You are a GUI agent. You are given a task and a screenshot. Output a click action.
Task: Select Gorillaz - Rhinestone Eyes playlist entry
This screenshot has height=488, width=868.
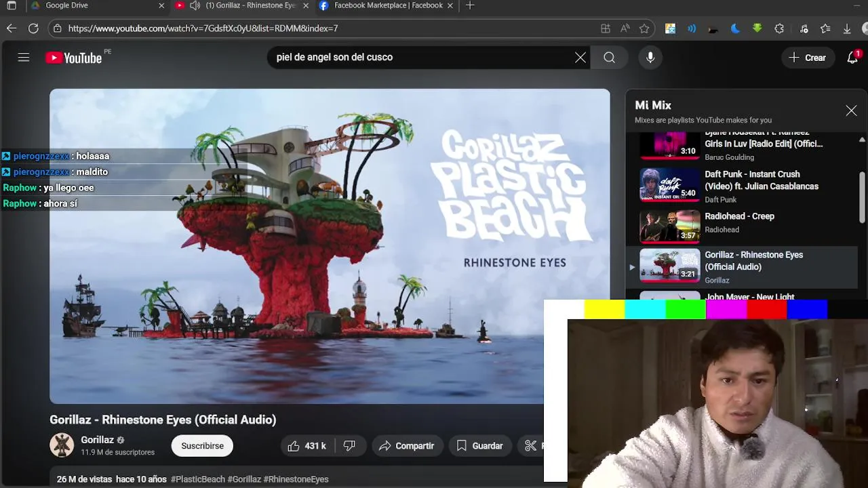point(743,267)
